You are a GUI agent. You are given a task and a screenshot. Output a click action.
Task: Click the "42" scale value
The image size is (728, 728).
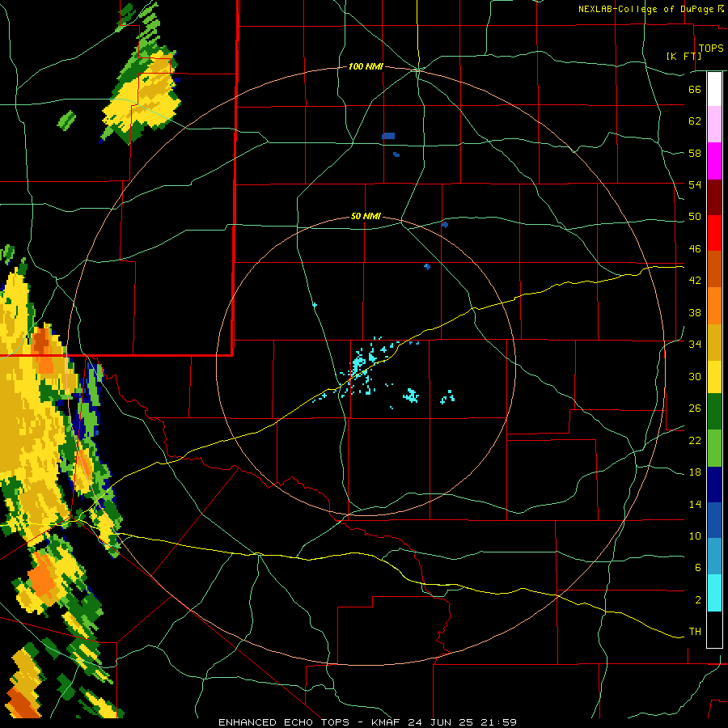695,281
